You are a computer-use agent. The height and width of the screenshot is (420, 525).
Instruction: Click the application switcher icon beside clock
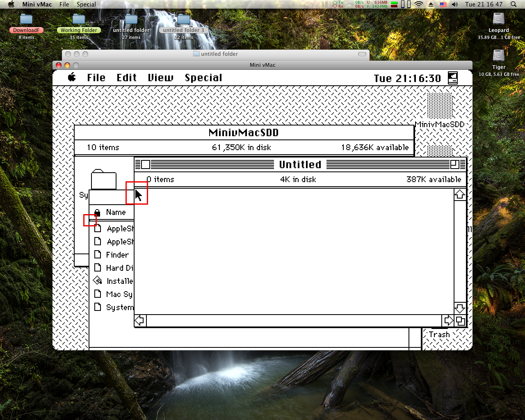(x=452, y=78)
